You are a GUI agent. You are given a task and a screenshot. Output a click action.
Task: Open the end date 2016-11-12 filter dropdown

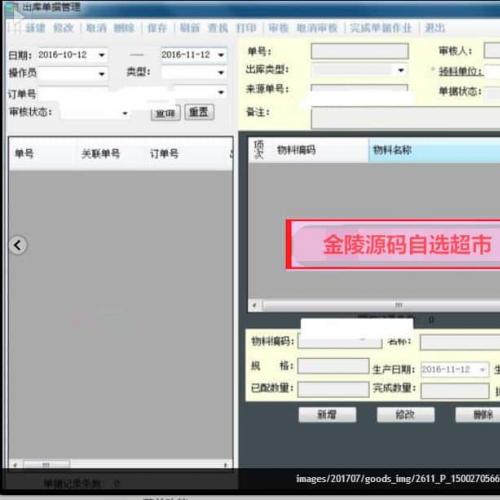(x=221, y=55)
